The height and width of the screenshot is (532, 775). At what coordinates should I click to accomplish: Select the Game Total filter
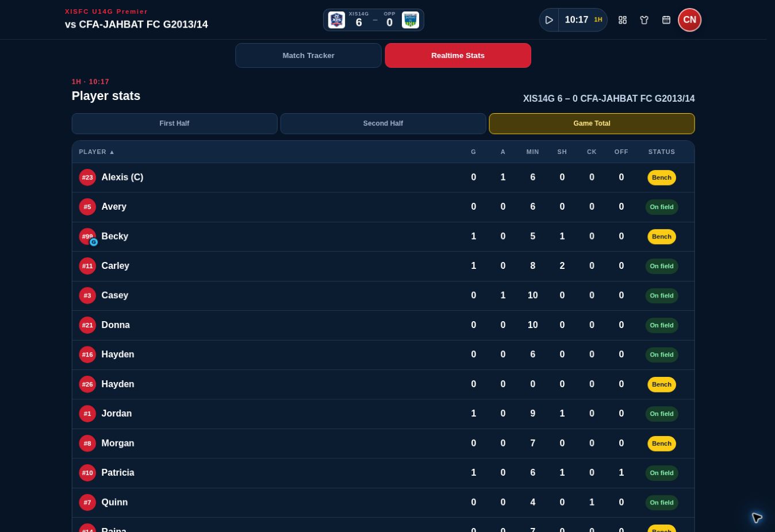[x=592, y=124]
